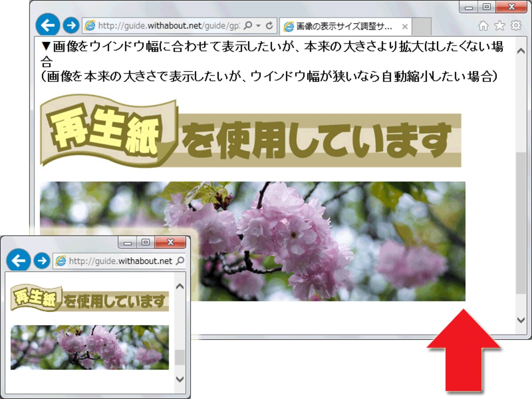Close the large browser window
The height and width of the screenshot is (399, 532).
(x=511, y=7)
